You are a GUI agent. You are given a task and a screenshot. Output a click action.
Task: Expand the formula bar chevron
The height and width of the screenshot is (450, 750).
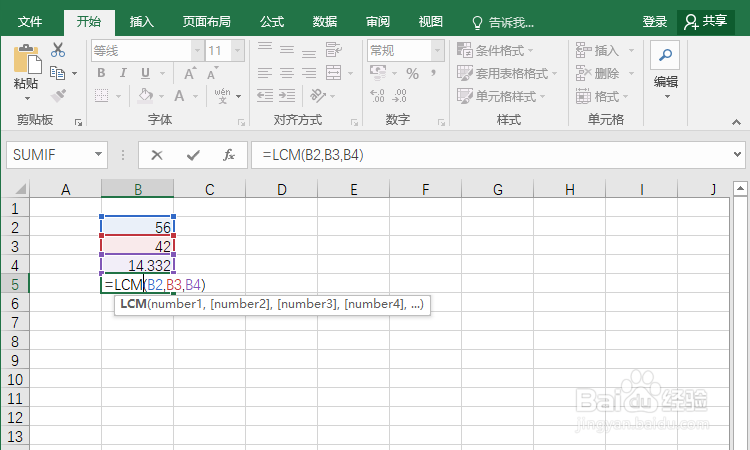click(x=737, y=154)
